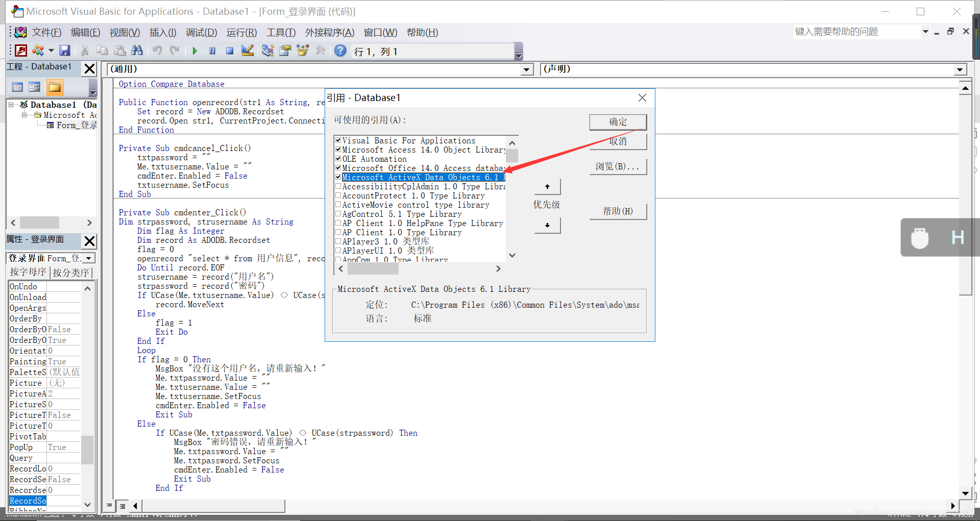Viewport: 980px width, 521px height.
Task: Open the Properties Window toolbar icon
Action: (x=285, y=51)
